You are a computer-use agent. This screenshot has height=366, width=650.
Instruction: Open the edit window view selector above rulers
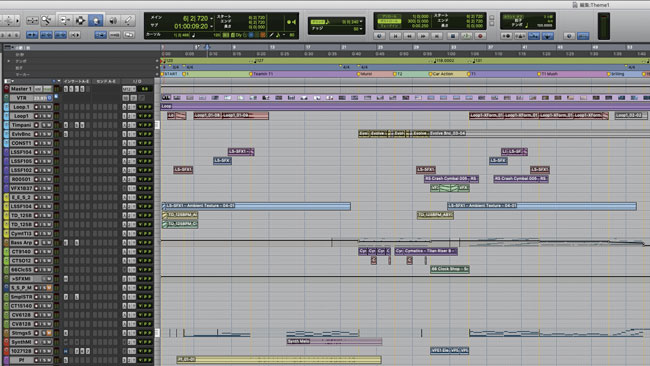click(8, 48)
